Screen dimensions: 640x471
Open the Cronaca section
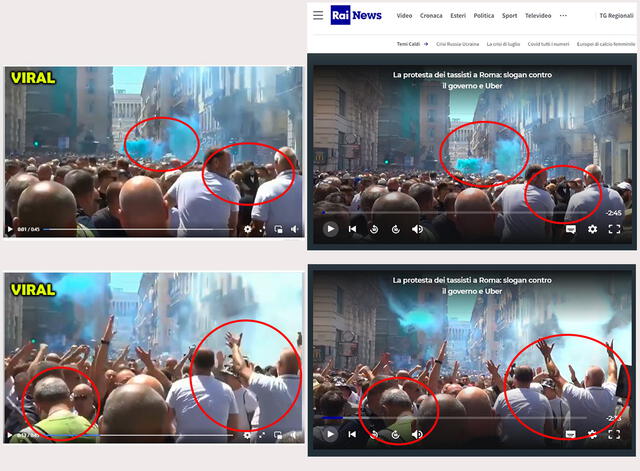[x=431, y=16]
